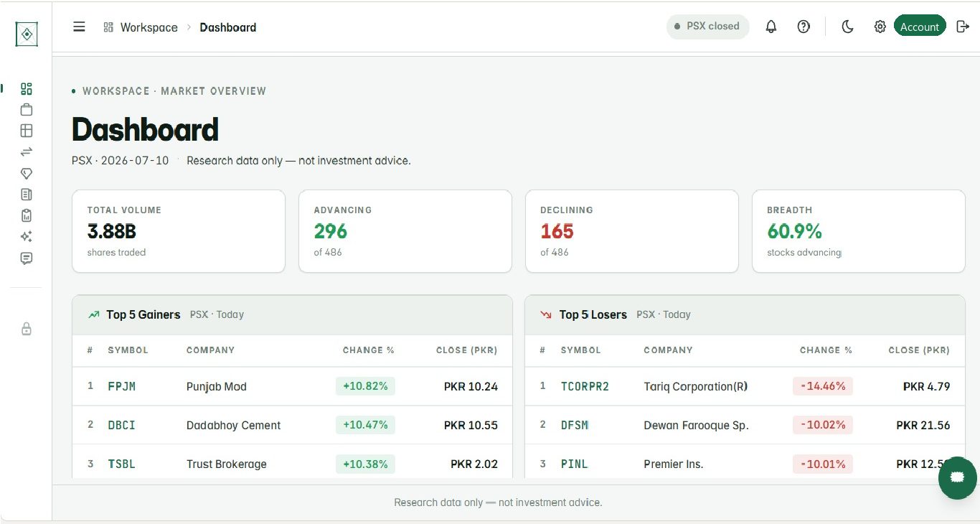Image resolution: width=980 pixels, height=524 pixels.
Task: Click the Dadabhoy Cement company name
Action: [234, 425]
